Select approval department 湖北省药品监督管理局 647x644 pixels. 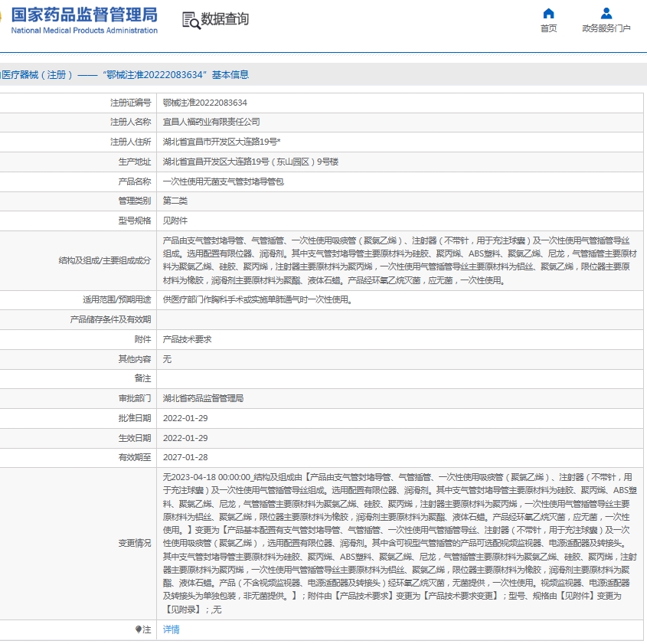click(203, 398)
